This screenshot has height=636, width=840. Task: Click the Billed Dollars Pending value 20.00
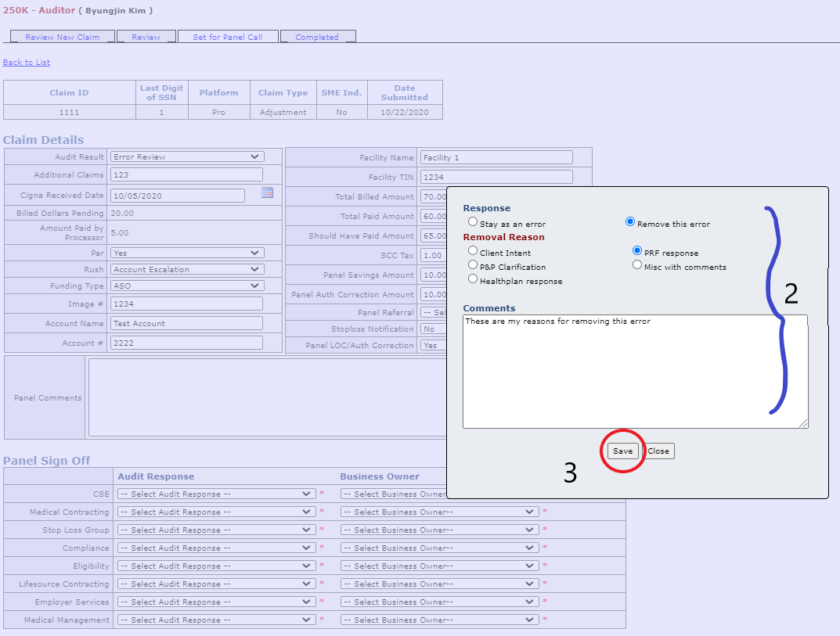coord(122,213)
